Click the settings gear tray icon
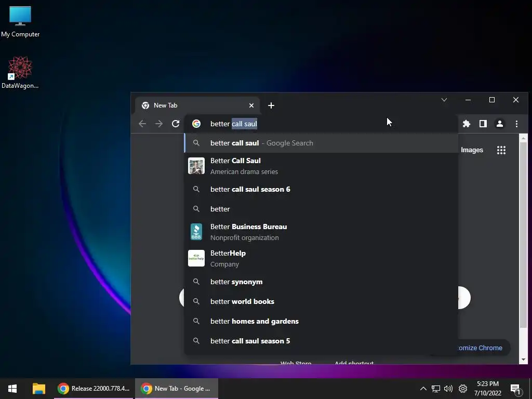The height and width of the screenshot is (399, 532). click(x=463, y=389)
